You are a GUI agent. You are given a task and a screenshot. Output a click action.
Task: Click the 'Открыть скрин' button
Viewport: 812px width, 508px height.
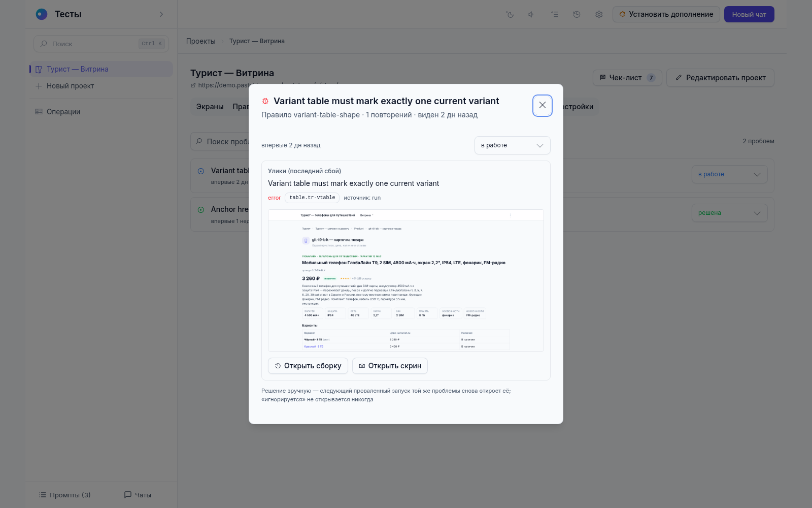coord(390,366)
